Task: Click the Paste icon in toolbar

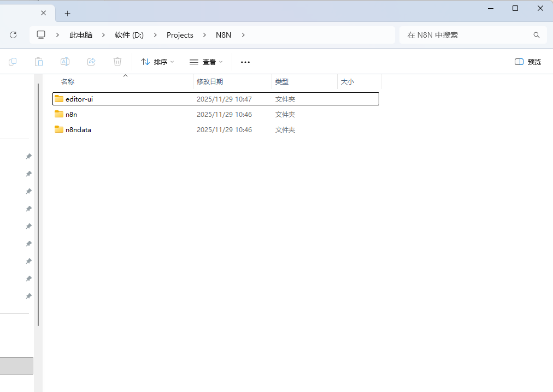Action: 39,62
